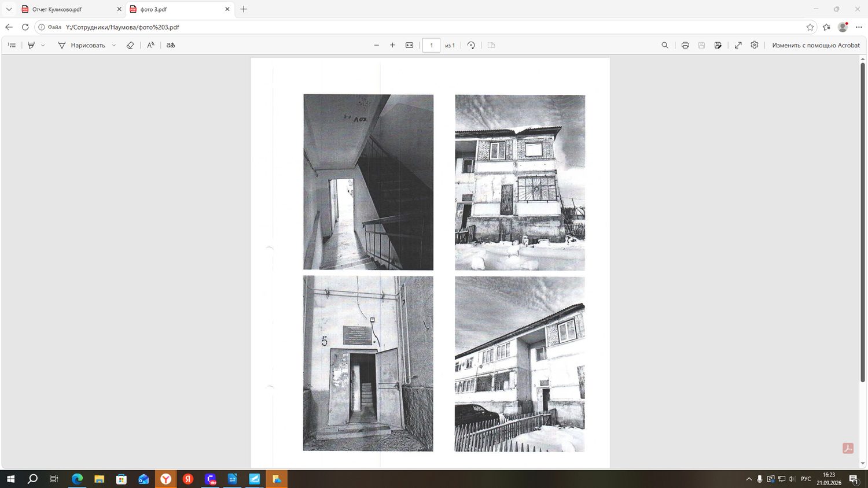The image size is (868, 488).
Task: Open the notification center
Action: (x=854, y=479)
